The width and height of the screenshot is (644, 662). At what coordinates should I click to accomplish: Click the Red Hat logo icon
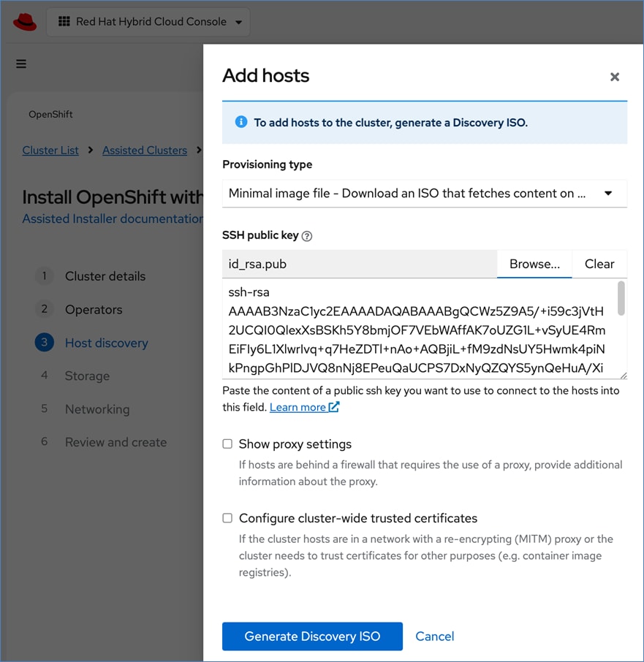25,22
